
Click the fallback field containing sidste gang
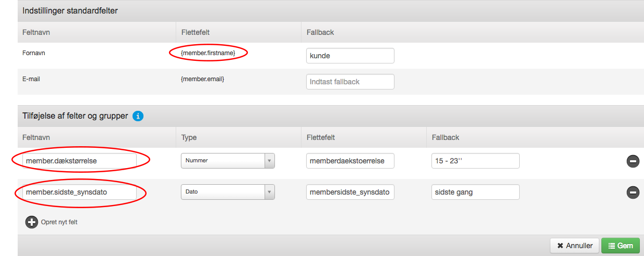(476, 192)
